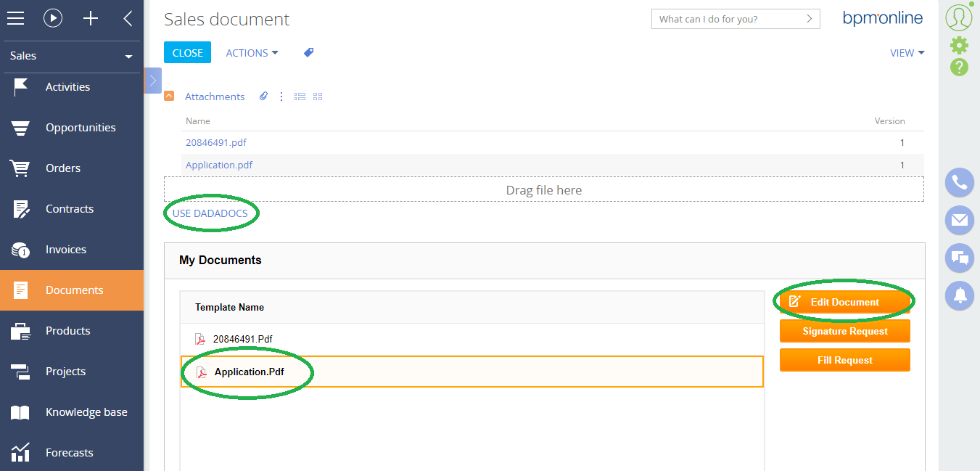This screenshot has height=471, width=980.
Task: Click the green help question mark icon
Action: tap(959, 67)
